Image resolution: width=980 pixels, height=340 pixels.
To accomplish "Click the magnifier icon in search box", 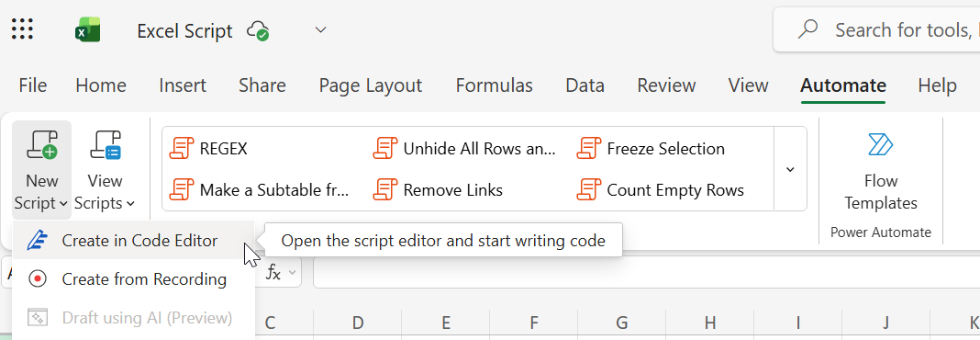I will [x=808, y=29].
